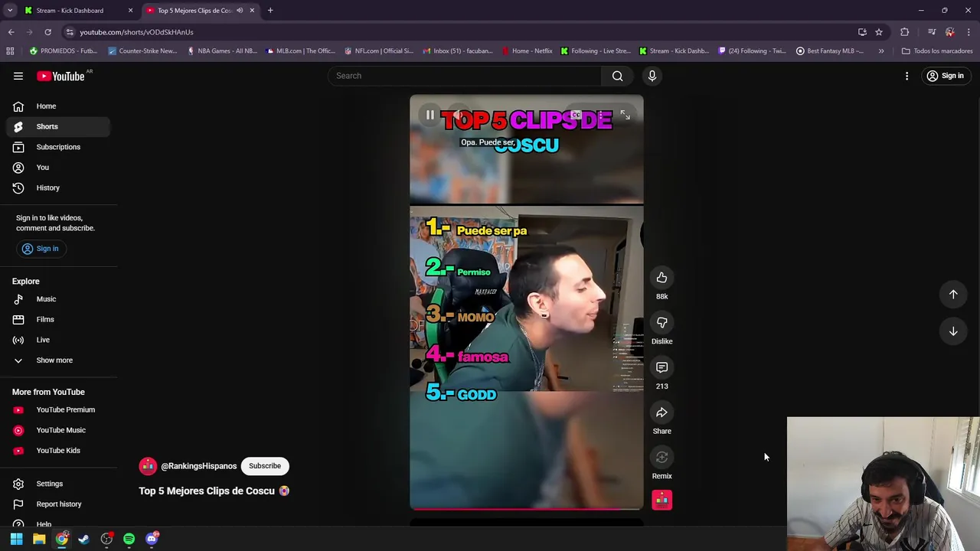
Task: Open Films under Explore
Action: click(x=58, y=319)
